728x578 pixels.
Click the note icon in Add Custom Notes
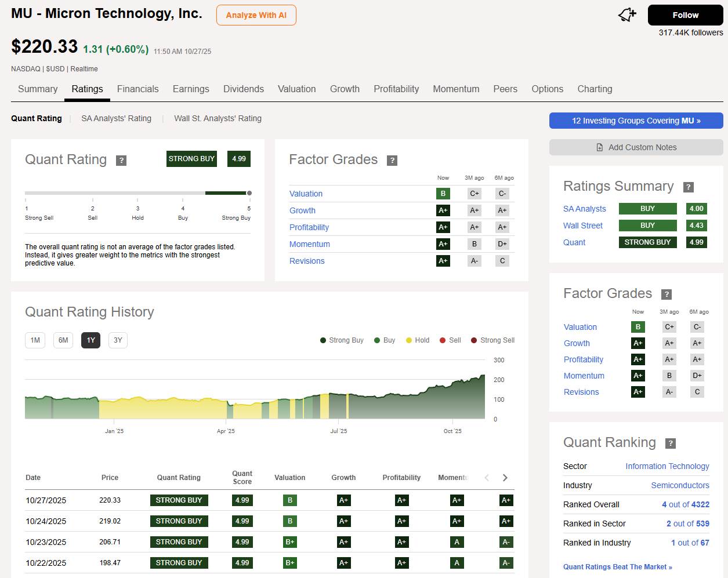coord(600,147)
